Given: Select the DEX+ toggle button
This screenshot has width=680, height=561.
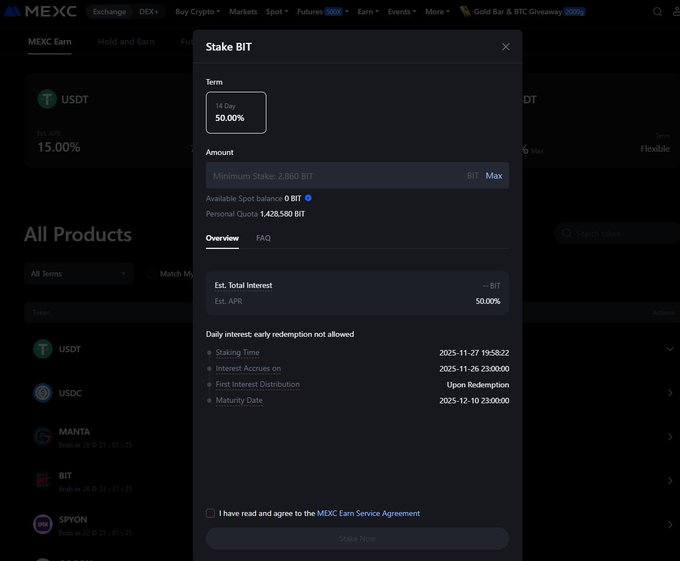Looking at the screenshot, I should (149, 12).
